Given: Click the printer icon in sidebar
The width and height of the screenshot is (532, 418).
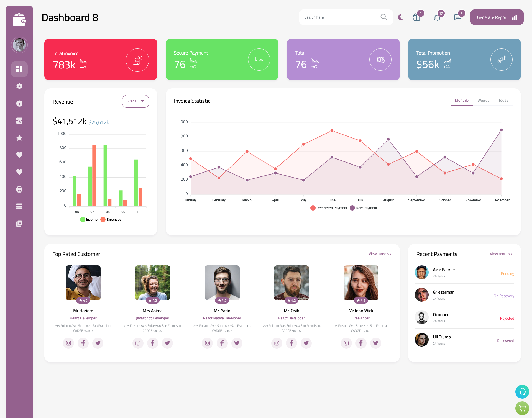Looking at the screenshot, I should (19, 189).
